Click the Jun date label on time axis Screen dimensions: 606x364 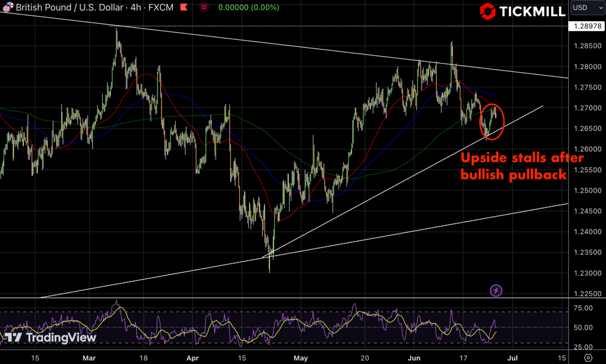[x=414, y=358]
